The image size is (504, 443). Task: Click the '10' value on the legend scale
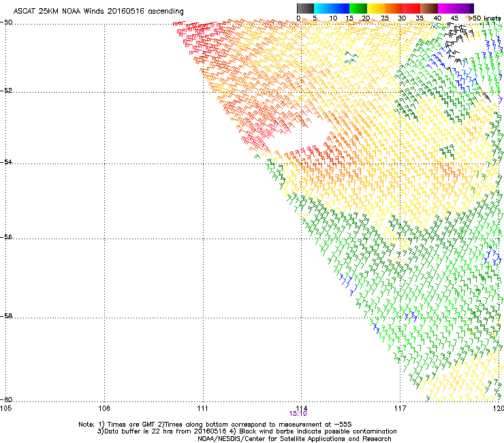tap(333, 18)
